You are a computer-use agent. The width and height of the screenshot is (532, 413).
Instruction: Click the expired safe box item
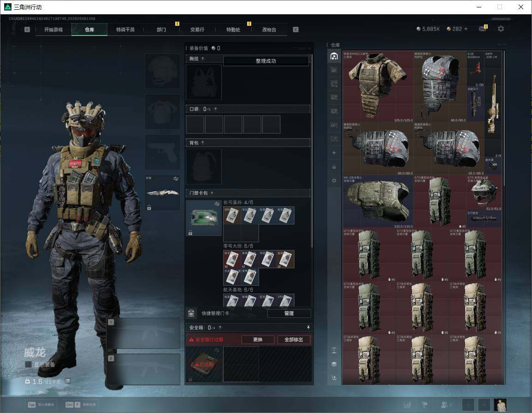tap(204, 364)
